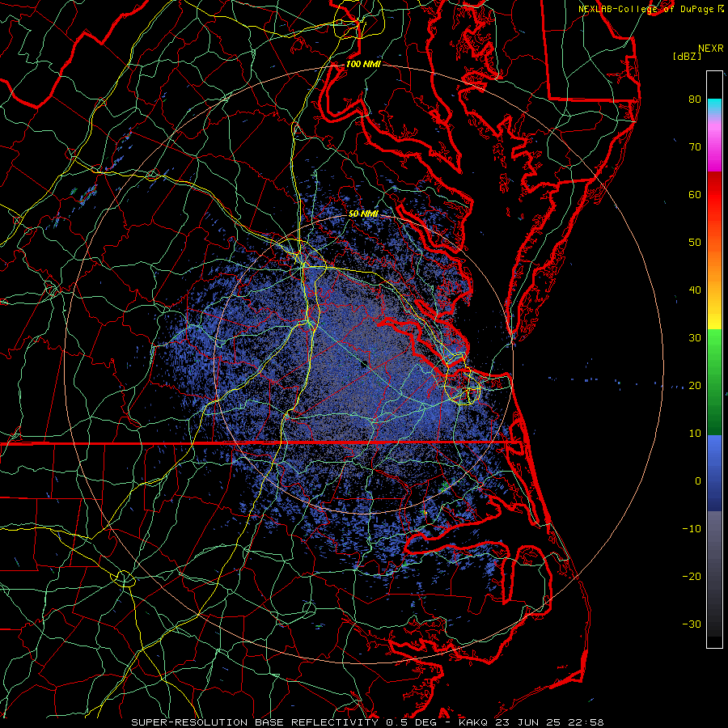This screenshot has height=728, width=728.
Task: Click the 80 dBZ scale value
Action: 695,99
